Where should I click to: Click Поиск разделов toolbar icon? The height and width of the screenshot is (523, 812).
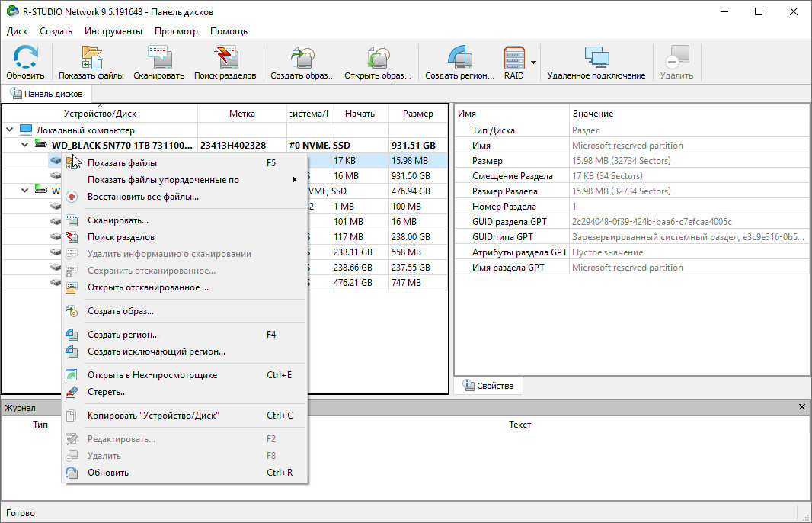click(225, 62)
